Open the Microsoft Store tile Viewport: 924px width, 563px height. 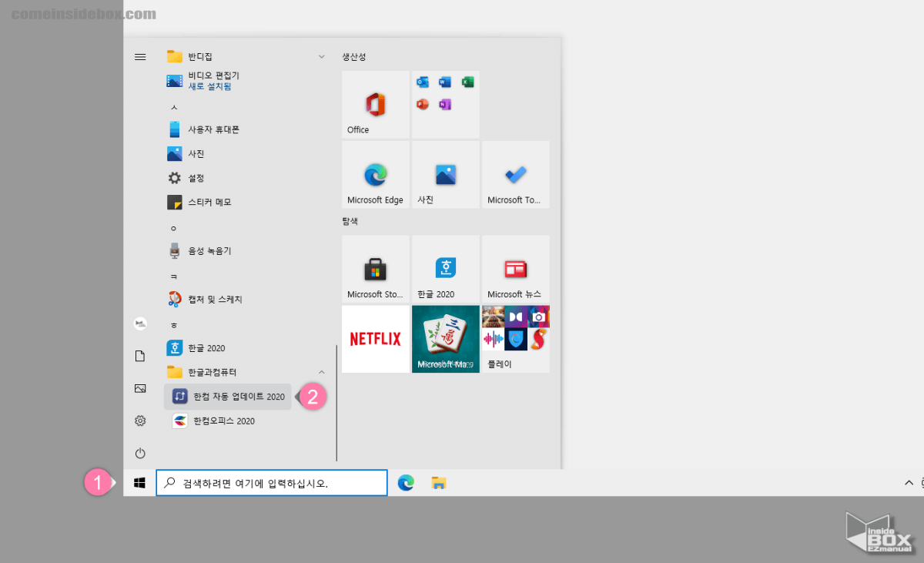376,270
